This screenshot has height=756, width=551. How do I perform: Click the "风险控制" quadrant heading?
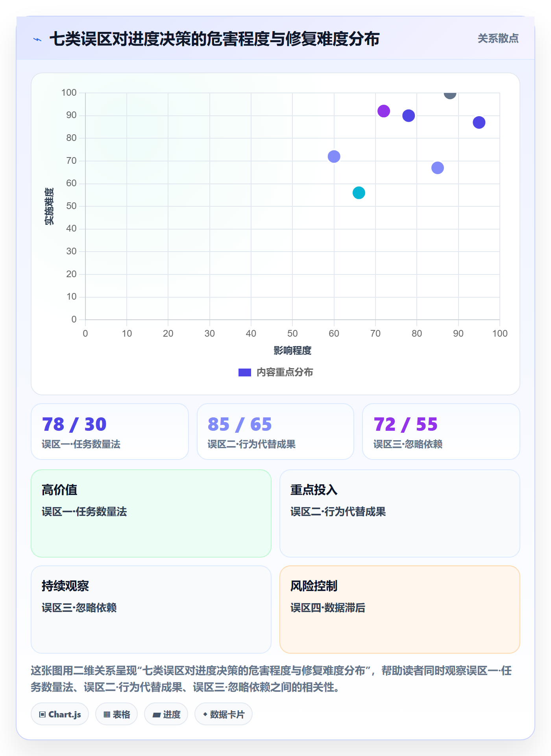pos(314,586)
